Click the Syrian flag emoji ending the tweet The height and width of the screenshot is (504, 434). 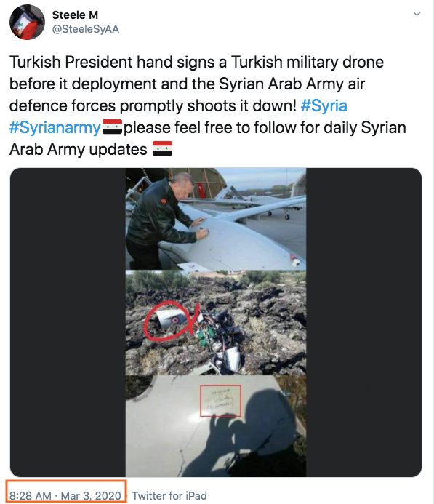click(162, 148)
